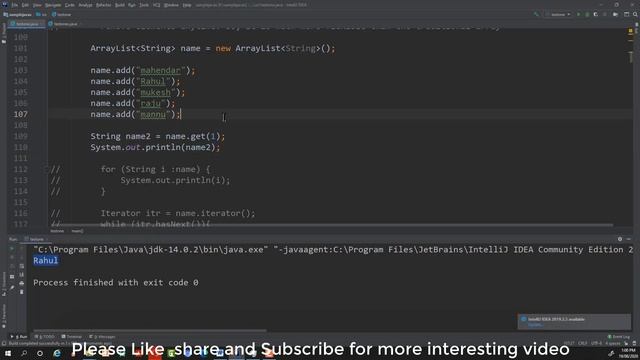The height and width of the screenshot is (360, 640).
Task: Click the pin tab icon in Run panel
Action: [12, 288]
